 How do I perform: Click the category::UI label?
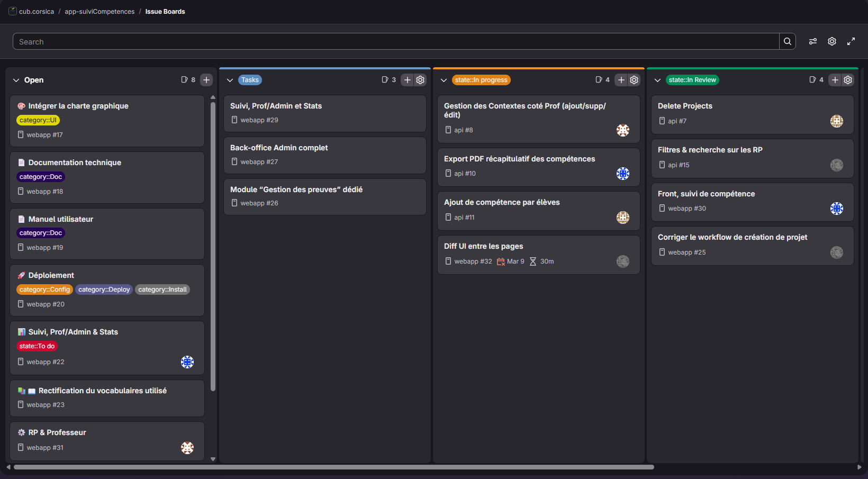pos(38,120)
